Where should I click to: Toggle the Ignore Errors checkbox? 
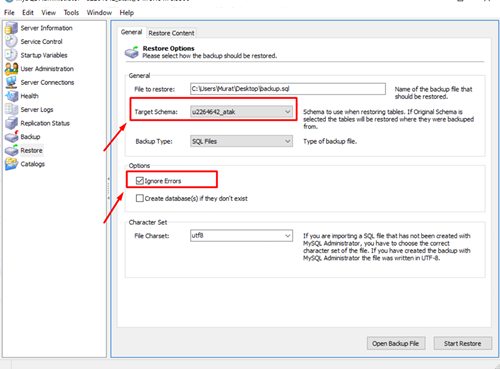(140, 181)
